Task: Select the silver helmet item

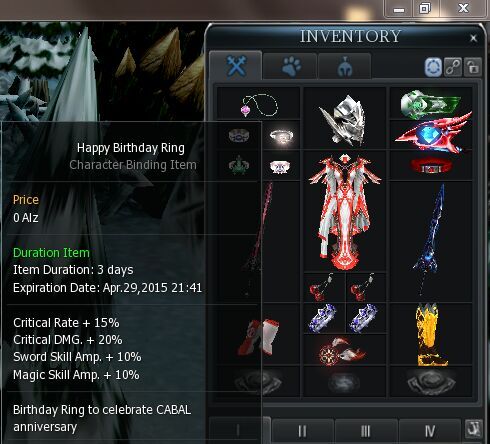Action: (x=345, y=119)
